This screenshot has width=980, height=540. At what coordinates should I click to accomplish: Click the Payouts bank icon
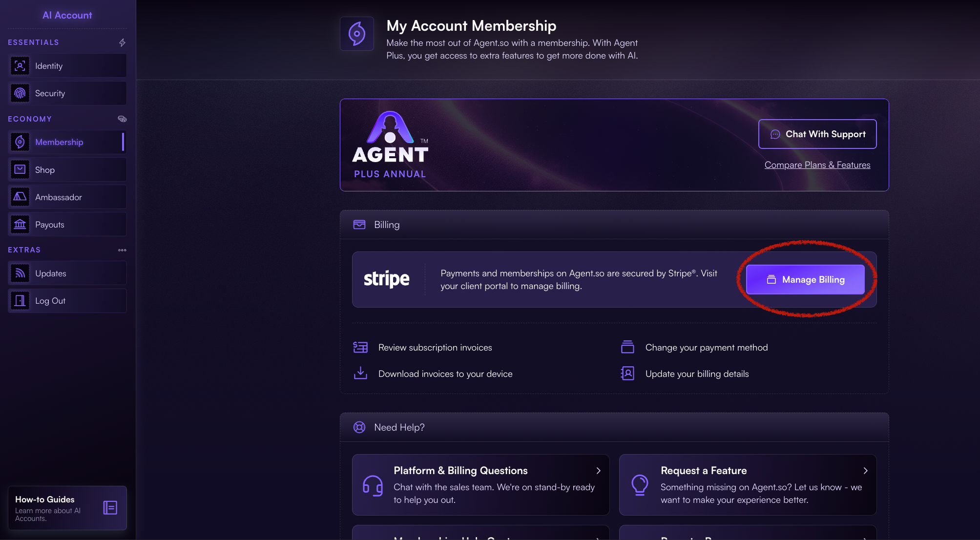click(x=20, y=224)
